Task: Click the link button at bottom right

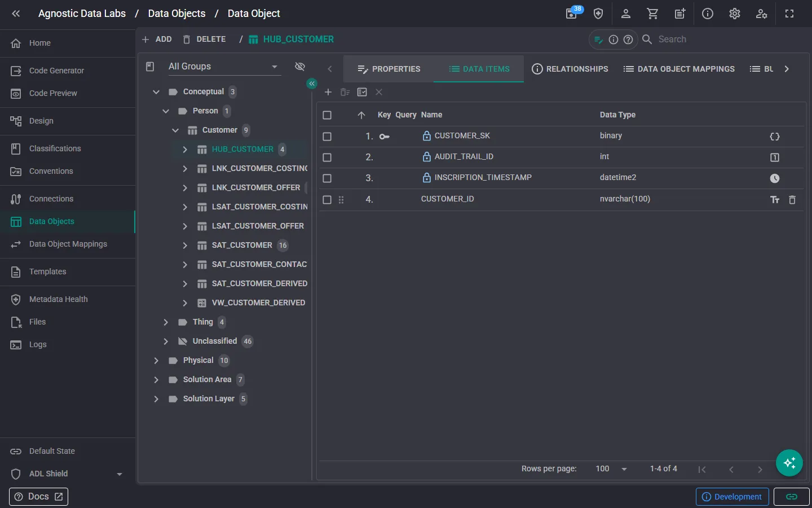Action: [792, 497]
